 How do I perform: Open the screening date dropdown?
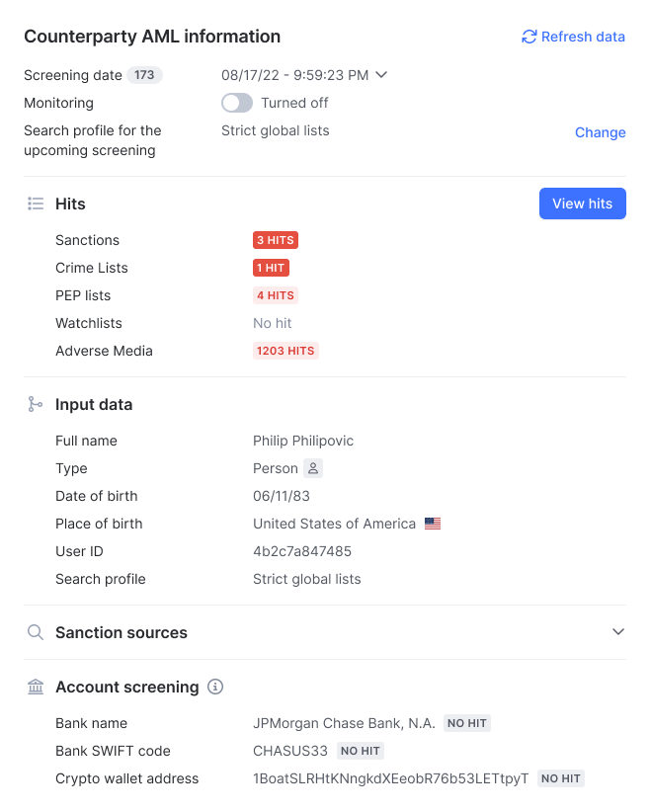(381, 75)
